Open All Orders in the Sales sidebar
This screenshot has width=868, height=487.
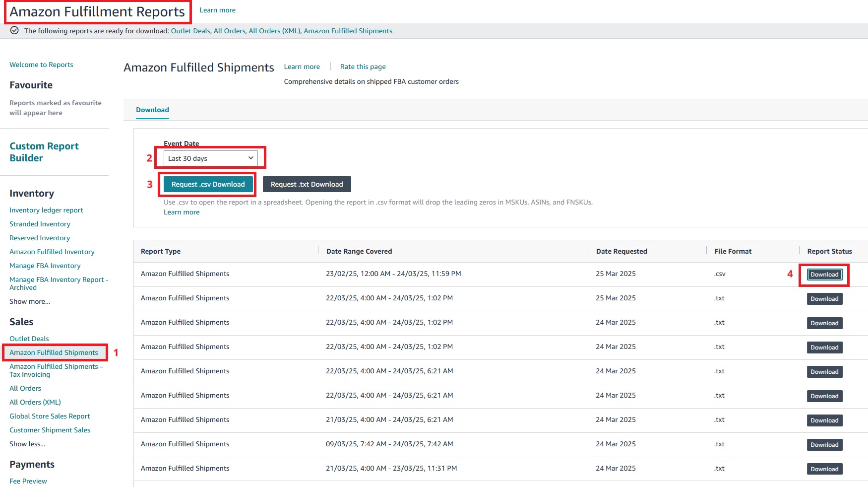25,388
